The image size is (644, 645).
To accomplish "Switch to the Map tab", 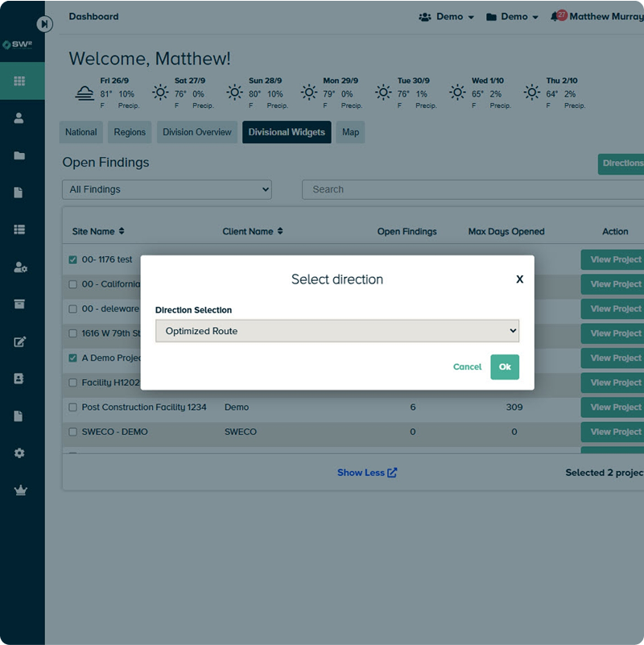I will (350, 132).
